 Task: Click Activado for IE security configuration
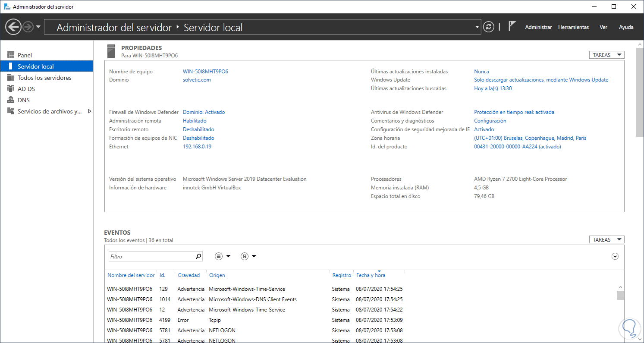(x=484, y=129)
